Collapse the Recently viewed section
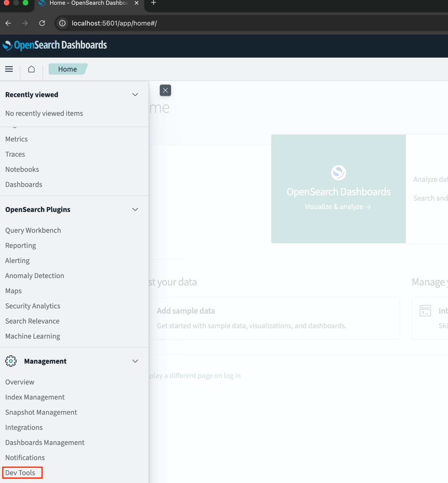448x483 pixels. [135, 95]
